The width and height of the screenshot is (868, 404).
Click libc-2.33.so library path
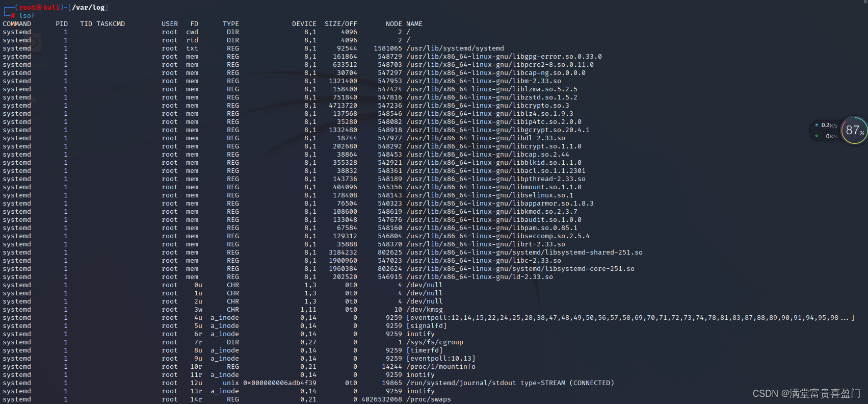point(484,261)
